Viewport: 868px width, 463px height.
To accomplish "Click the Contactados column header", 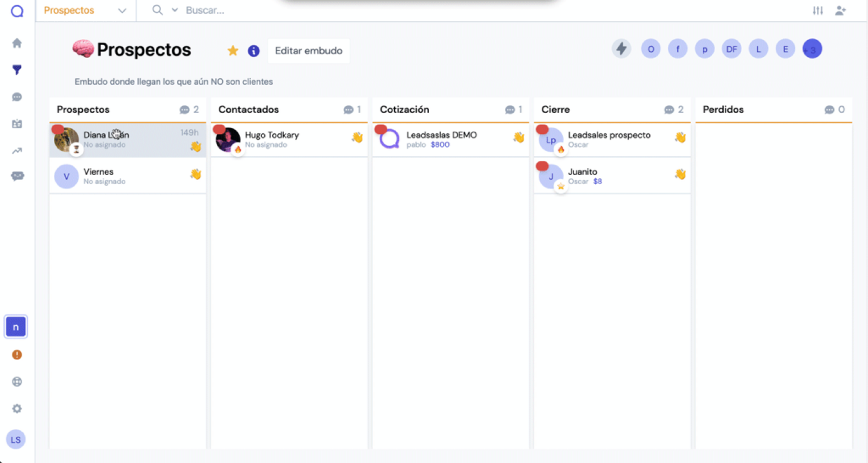I will [x=289, y=110].
